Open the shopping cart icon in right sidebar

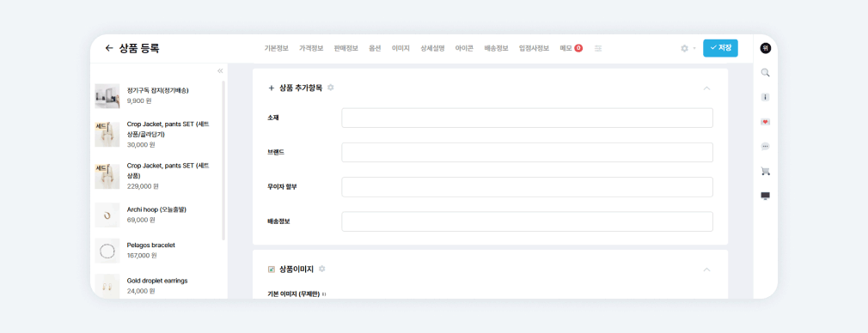766,172
